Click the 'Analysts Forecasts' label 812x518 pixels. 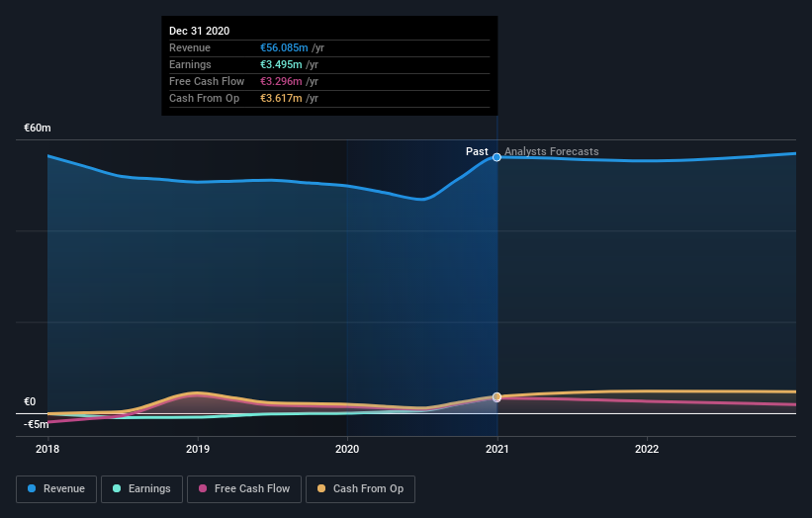click(552, 151)
